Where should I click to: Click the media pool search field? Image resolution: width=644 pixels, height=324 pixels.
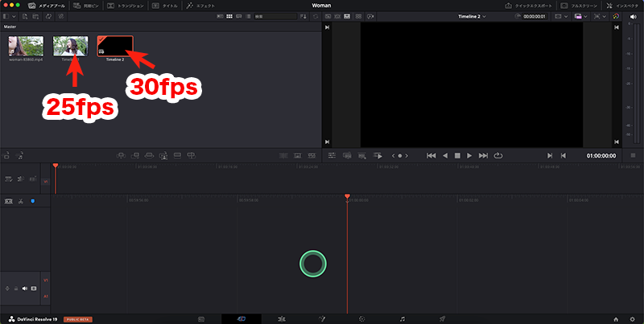click(275, 16)
